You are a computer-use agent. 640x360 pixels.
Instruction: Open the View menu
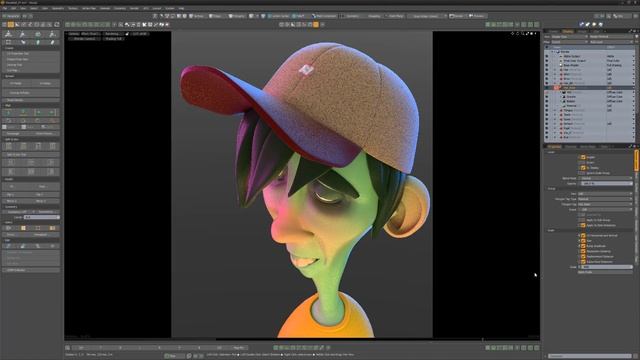[23, 8]
